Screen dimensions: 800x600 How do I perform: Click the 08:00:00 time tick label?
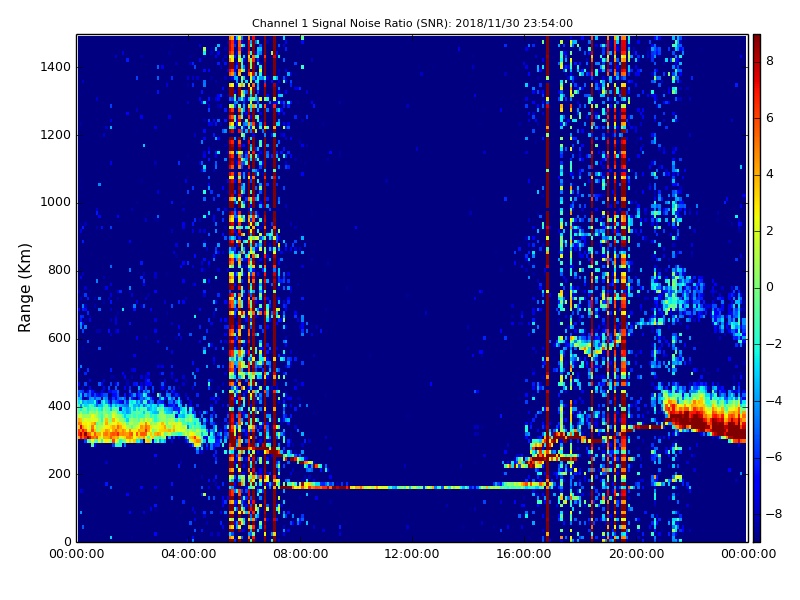(x=301, y=554)
